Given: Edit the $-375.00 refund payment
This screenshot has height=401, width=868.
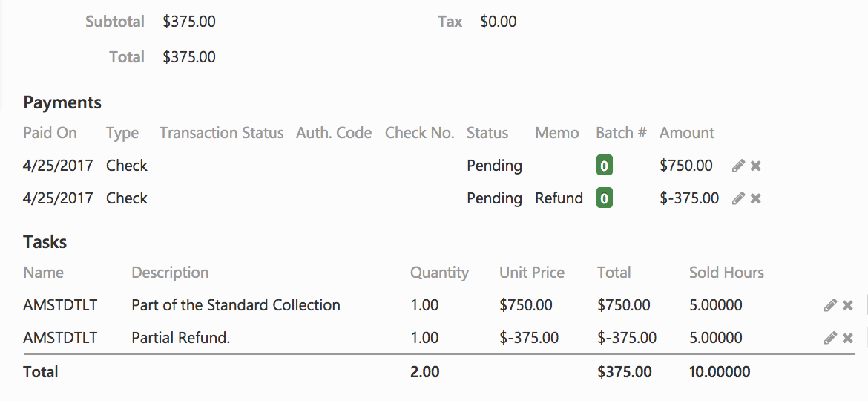Looking at the screenshot, I should coord(737,198).
